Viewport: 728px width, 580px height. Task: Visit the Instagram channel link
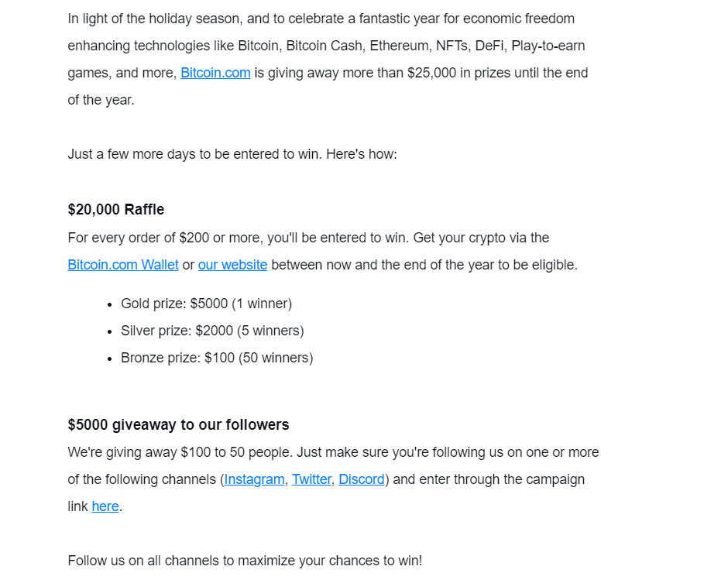255,479
